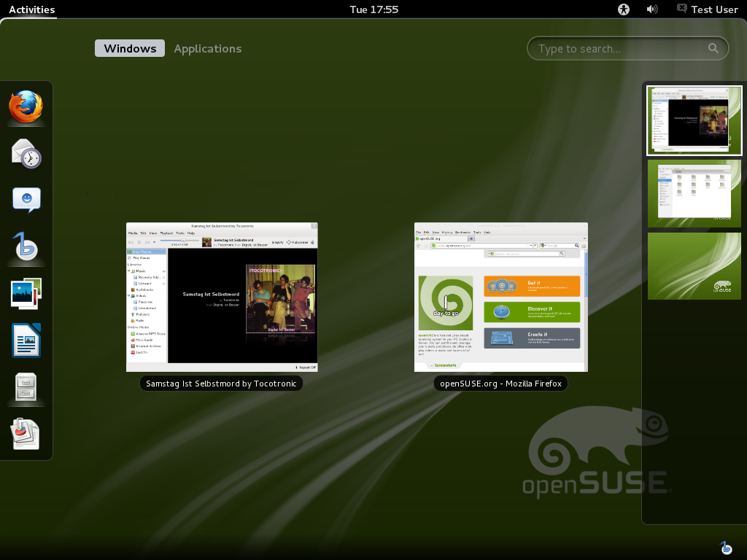Image resolution: width=747 pixels, height=560 pixels.
Task: Open the volume control in top bar
Action: [651, 9]
